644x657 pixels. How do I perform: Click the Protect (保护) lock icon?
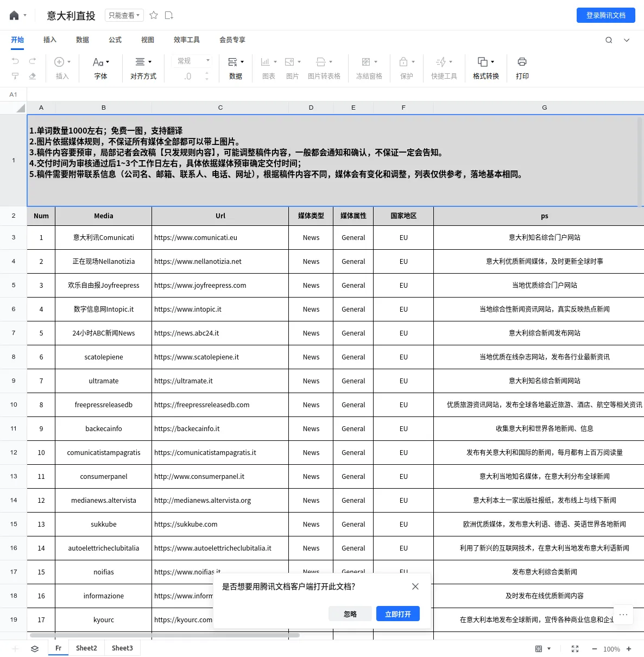[x=403, y=62]
